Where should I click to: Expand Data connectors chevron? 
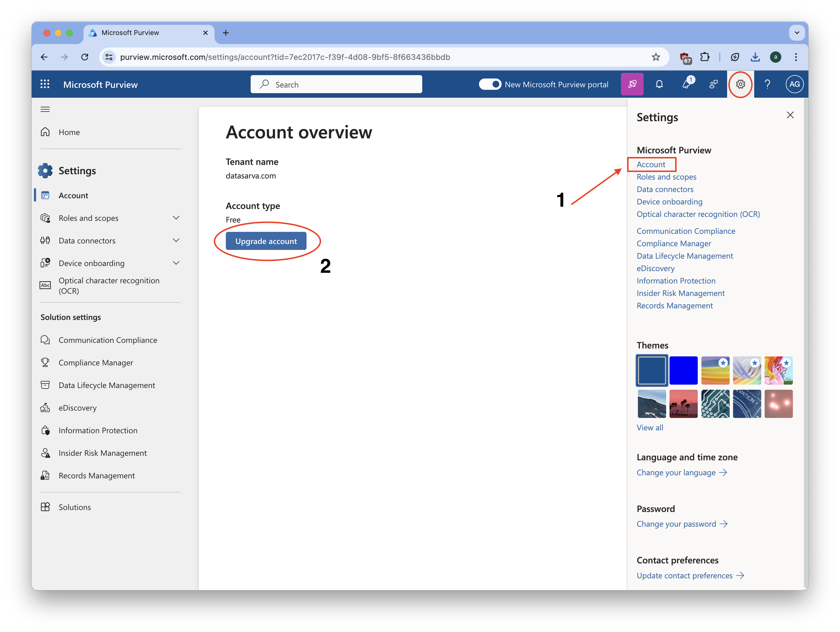(x=176, y=241)
